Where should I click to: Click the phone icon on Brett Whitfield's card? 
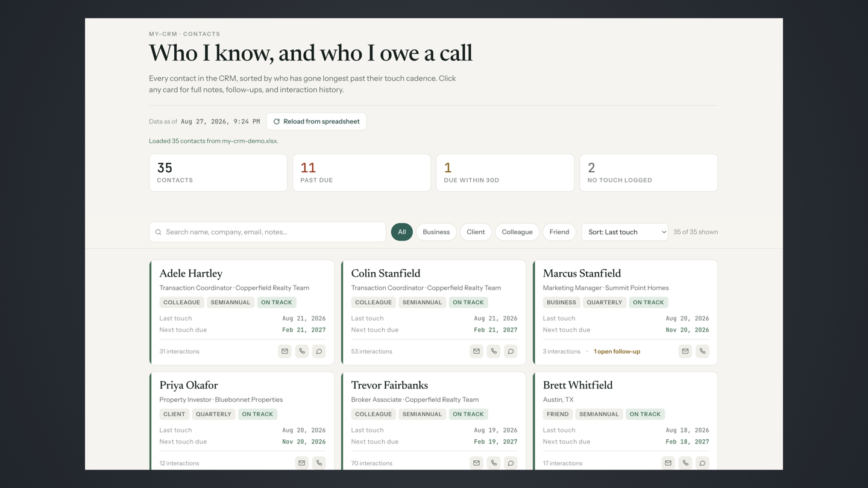[685, 463]
